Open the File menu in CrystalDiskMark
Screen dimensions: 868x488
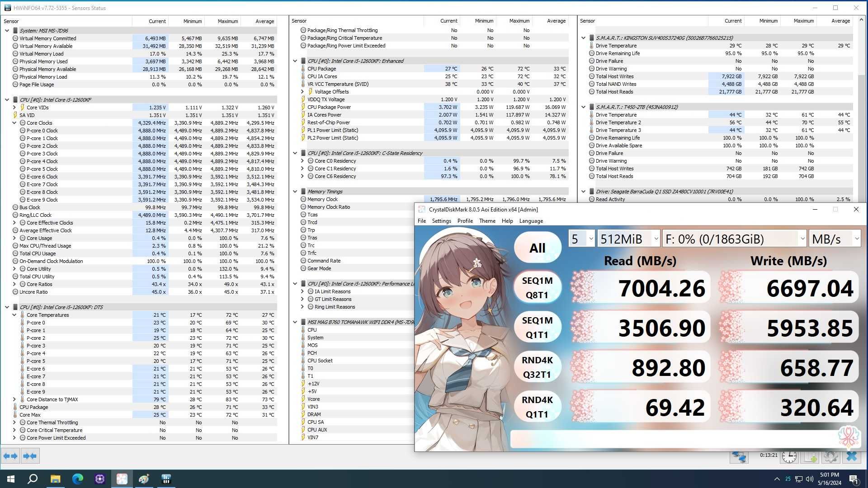click(x=422, y=221)
